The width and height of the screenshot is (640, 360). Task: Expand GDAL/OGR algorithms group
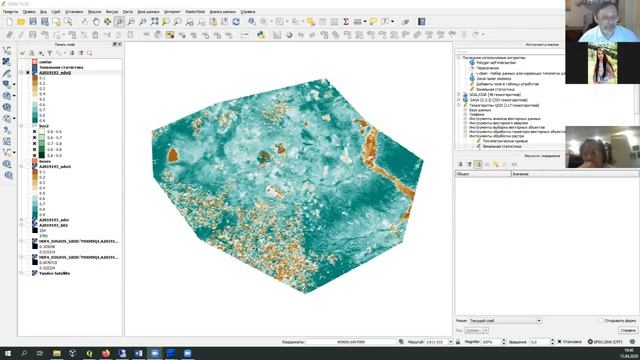pyautogui.click(x=459, y=95)
